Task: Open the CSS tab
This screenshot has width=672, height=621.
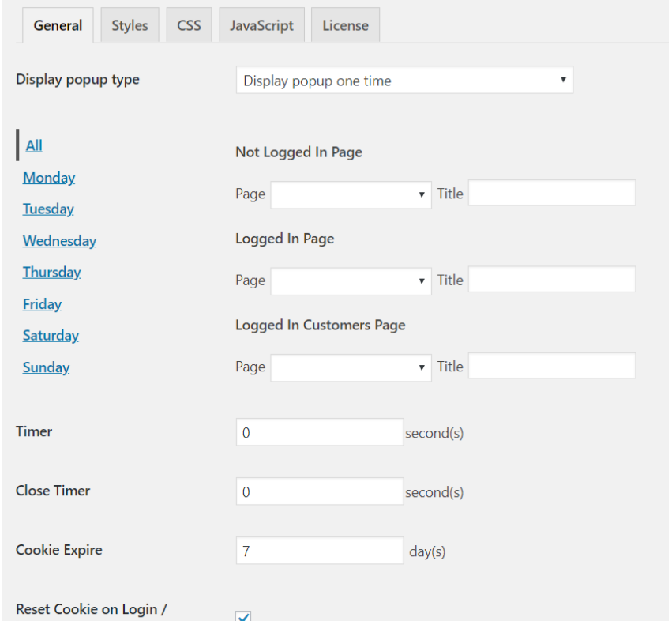Action: tap(189, 25)
